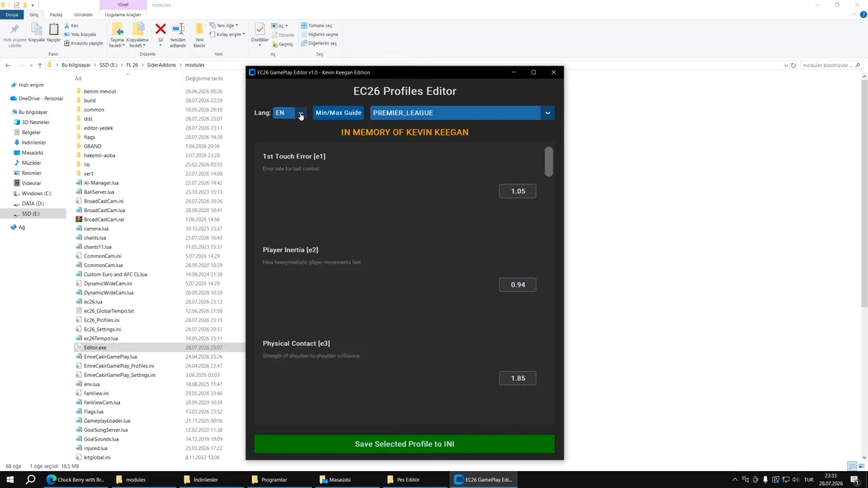The image size is (868, 488).
Task: Sort by Değiştirme tarihi column header
Action: (204, 79)
